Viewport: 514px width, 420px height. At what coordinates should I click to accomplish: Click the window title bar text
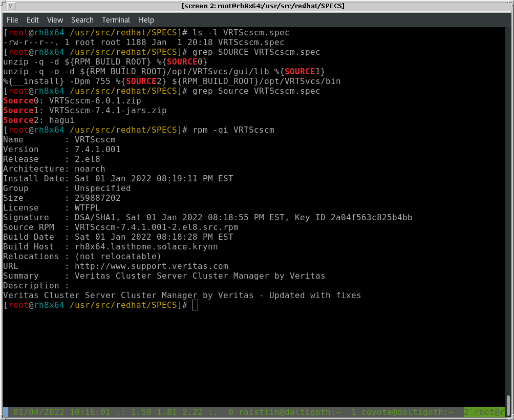pyautogui.click(x=263, y=6)
